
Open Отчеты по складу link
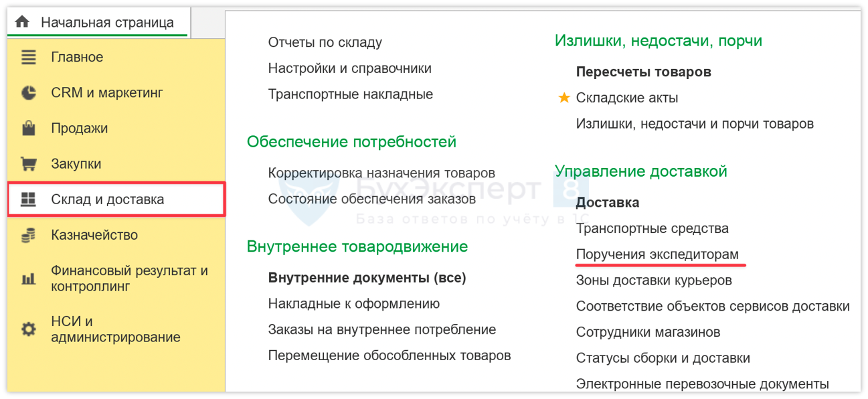coord(325,42)
